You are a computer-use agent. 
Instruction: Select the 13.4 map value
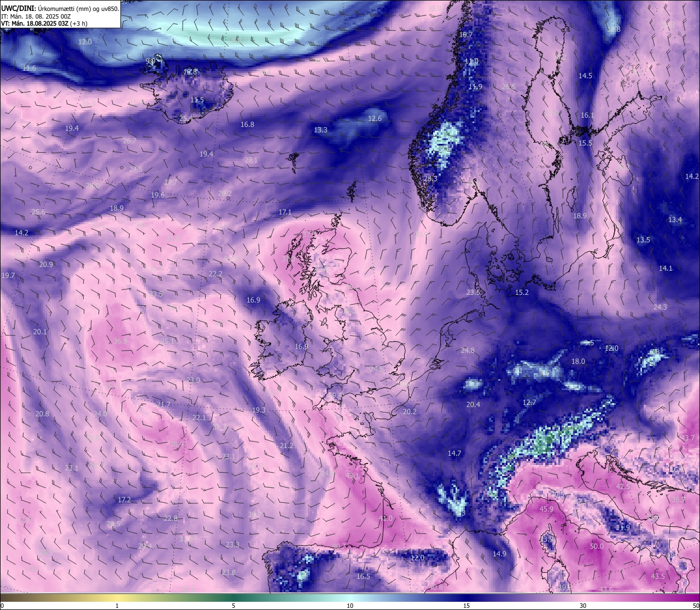675,220
